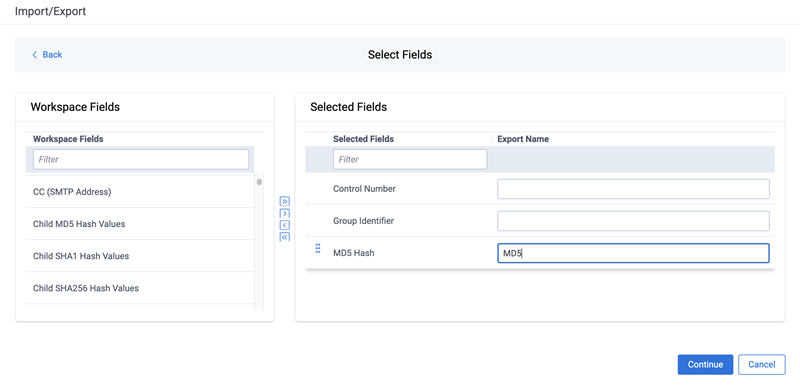Select Child MD5 Hash Values field
The image size is (800, 388).
140,224
